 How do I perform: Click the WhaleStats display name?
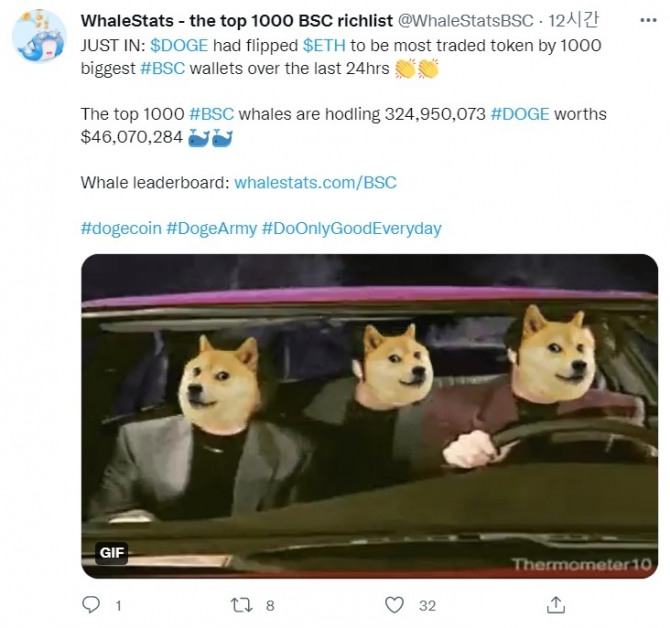click(x=237, y=20)
